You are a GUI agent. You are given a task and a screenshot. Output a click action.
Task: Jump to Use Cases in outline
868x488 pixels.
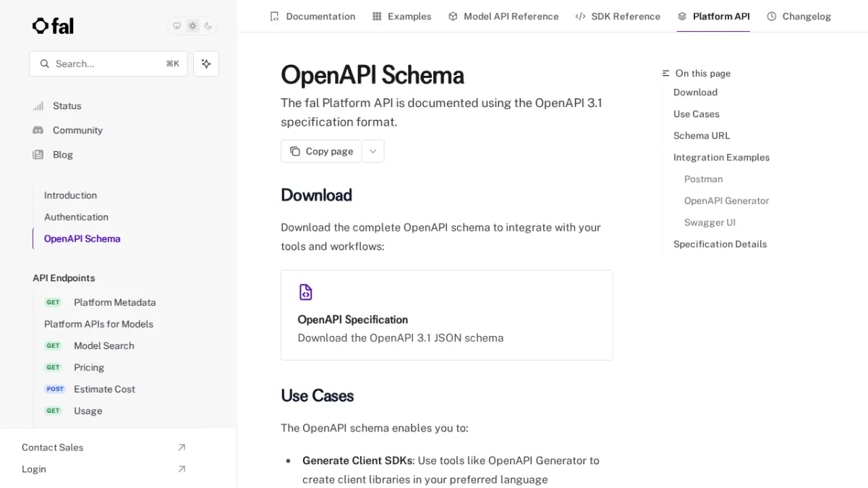pos(697,114)
